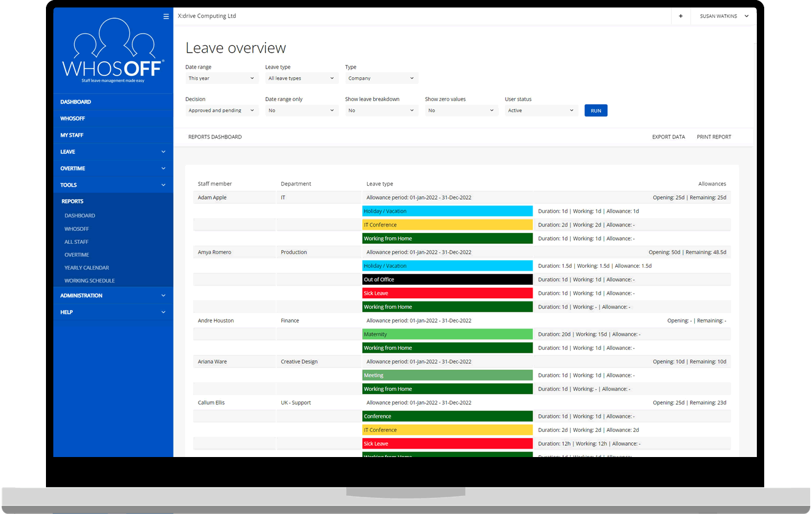Open the hamburger menu icon
This screenshot has width=812, height=514.
166,16
